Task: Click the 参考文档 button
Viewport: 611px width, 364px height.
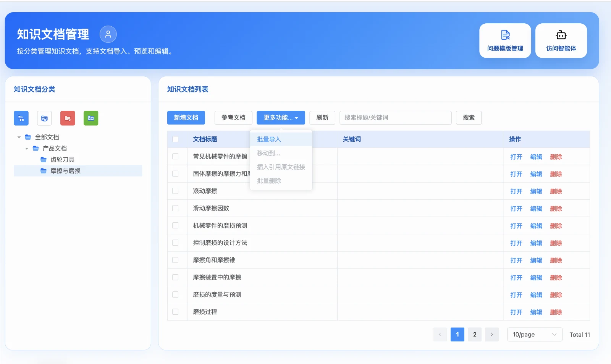Action: click(233, 118)
